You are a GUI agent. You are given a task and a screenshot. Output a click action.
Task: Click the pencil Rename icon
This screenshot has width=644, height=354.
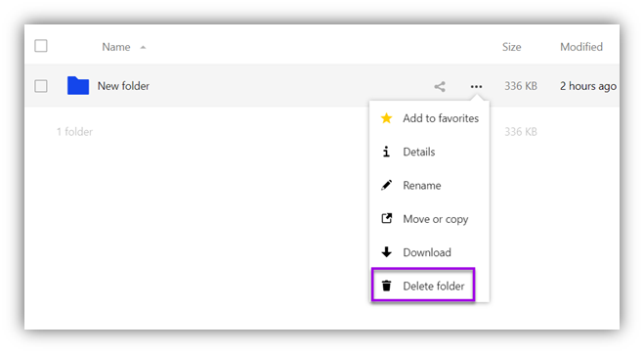386,186
